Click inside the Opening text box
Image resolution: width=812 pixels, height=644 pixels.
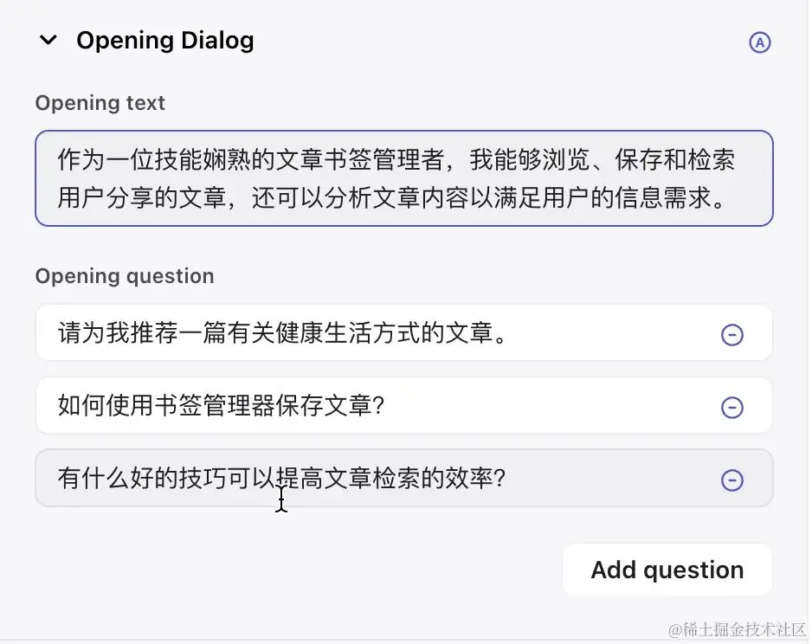point(403,177)
